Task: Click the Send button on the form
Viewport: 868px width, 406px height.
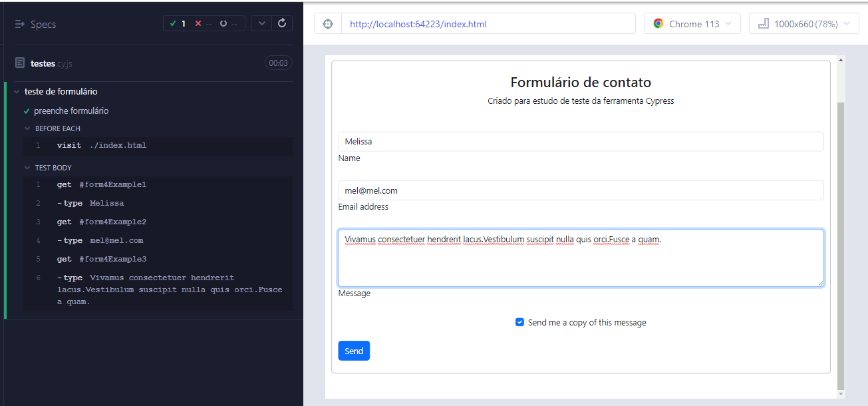Action: point(354,350)
